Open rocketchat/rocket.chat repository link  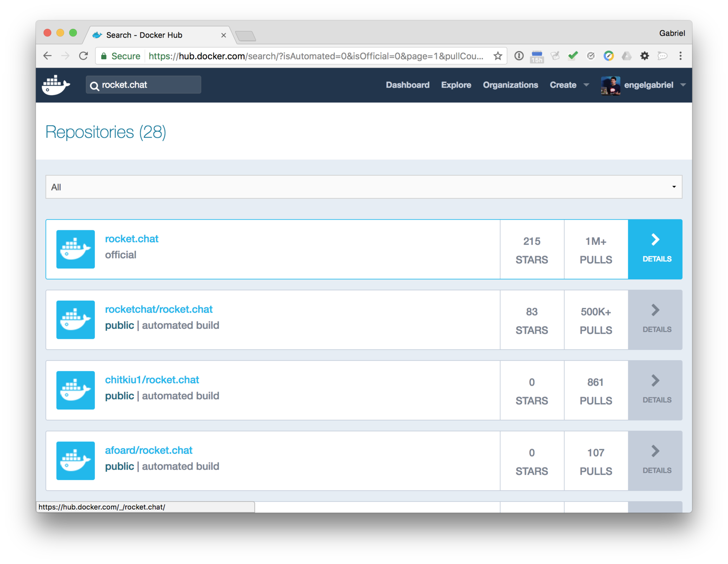coord(159,309)
